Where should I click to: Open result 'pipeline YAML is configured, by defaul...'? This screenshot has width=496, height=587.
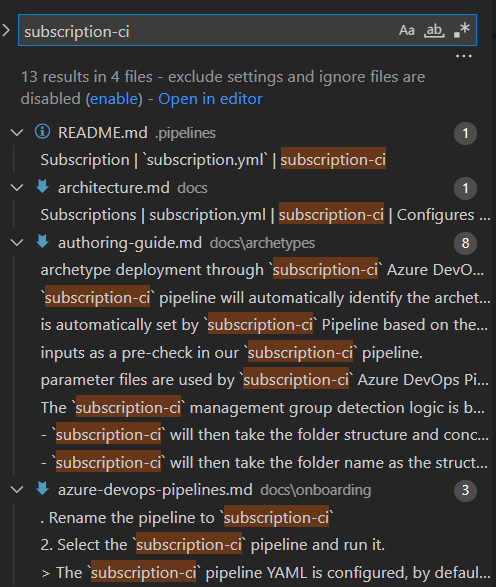[265, 573]
